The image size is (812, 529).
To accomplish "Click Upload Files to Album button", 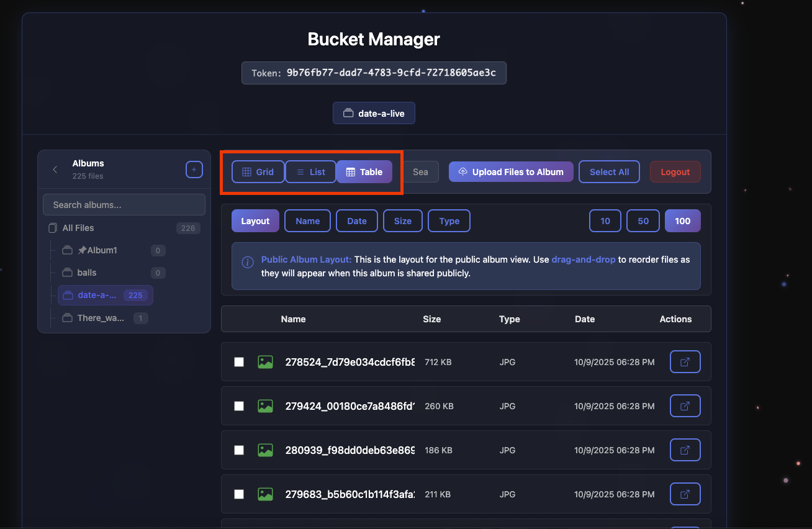I will pyautogui.click(x=511, y=172).
